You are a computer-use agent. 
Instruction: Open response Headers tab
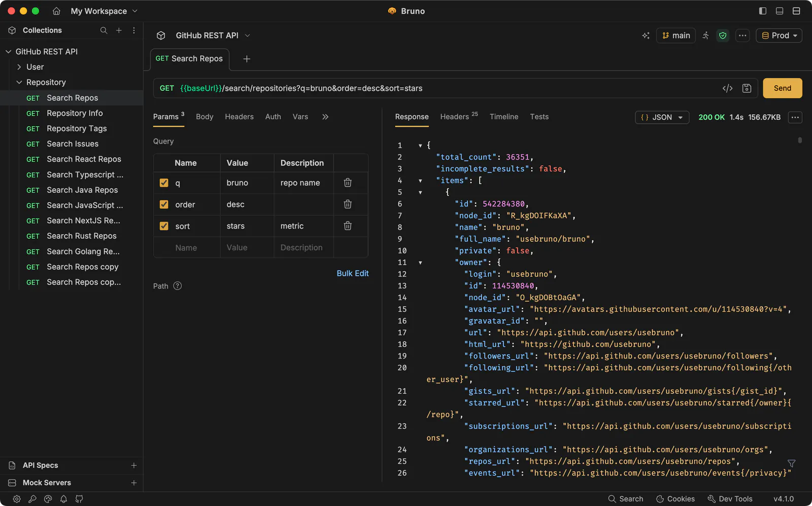point(459,117)
